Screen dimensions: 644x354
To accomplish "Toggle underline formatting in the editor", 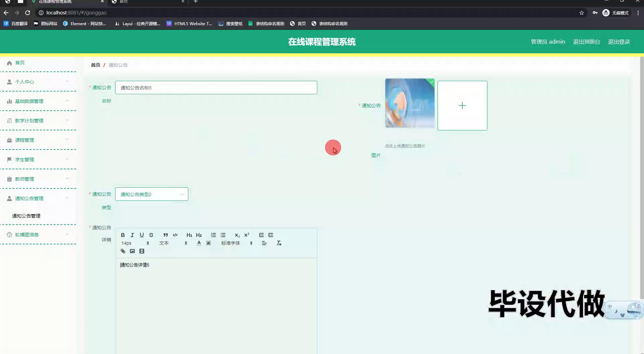I will point(142,235).
